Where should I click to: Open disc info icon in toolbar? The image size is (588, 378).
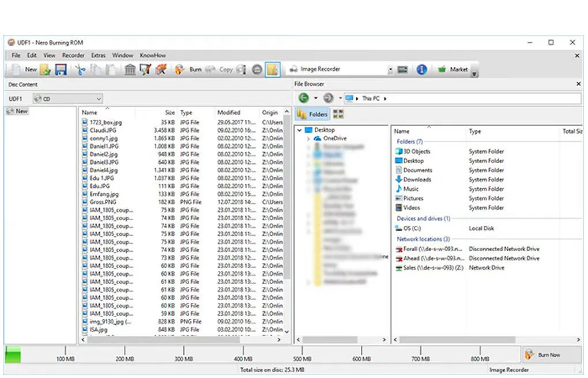pos(242,70)
